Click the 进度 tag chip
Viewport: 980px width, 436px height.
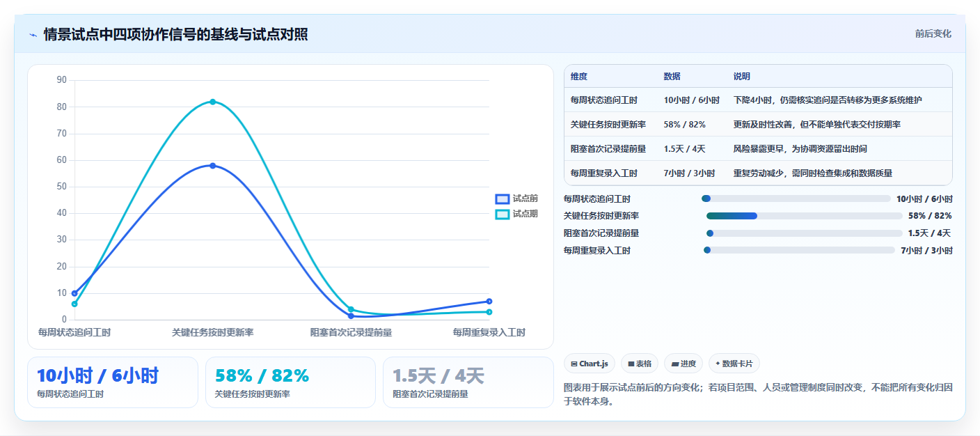(x=683, y=364)
